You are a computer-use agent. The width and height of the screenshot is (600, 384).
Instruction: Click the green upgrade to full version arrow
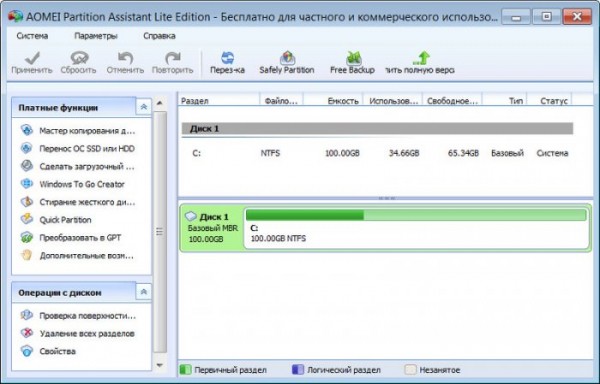[422, 58]
